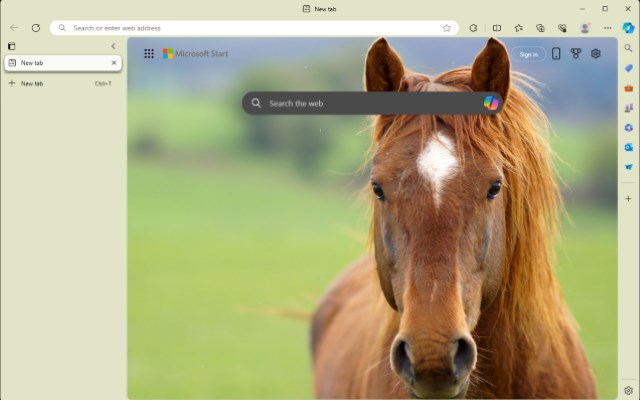Image resolution: width=640 pixels, height=400 pixels.
Task: Go back using the back arrow
Action: (14, 28)
